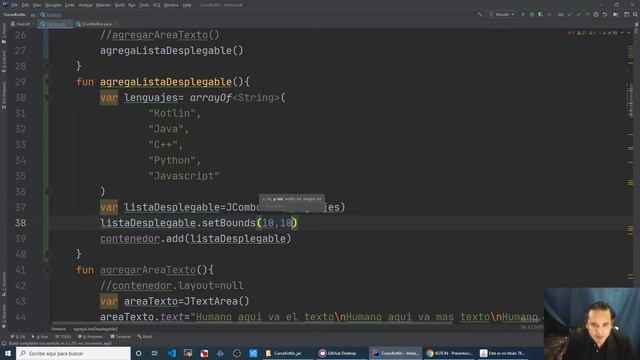Image resolution: width=640 pixels, height=360 pixels.
Task: Open the Code menu
Action: pyautogui.click(x=70, y=5)
